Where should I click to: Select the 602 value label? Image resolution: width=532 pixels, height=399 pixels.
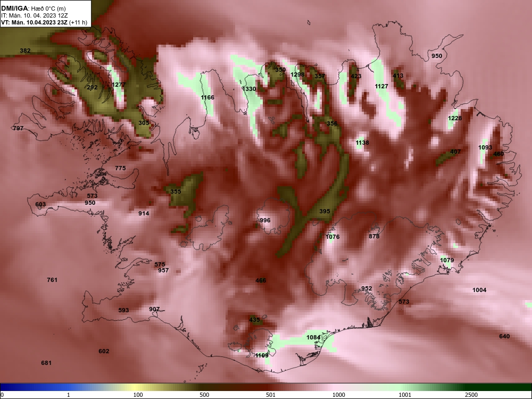click(x=104, y=351)
